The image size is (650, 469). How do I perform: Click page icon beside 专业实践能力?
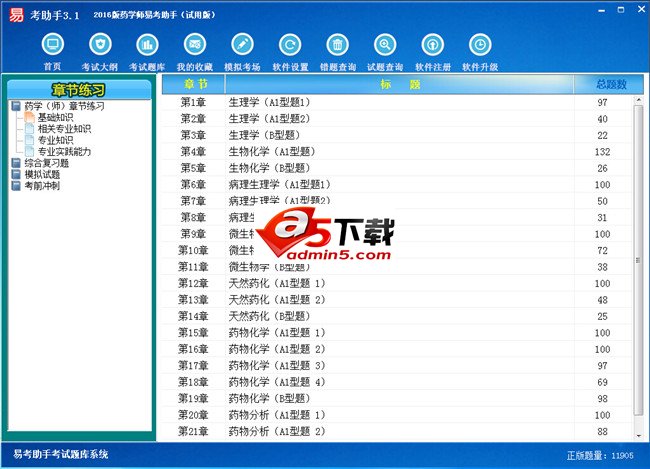(29, 151)
